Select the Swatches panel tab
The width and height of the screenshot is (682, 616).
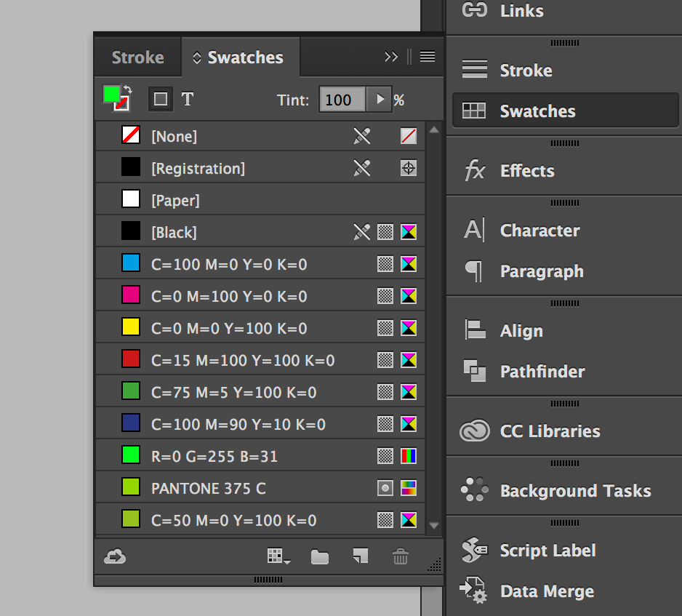244,57
